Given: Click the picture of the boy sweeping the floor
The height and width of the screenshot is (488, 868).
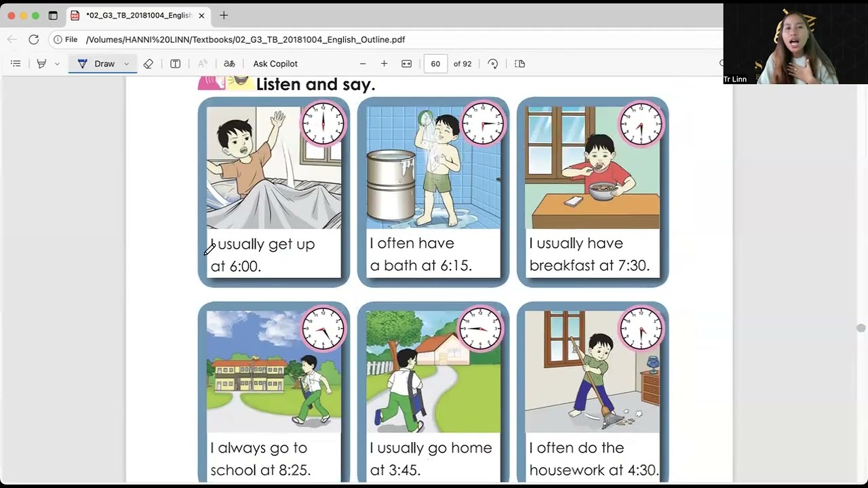Looking at the screenshot, I should tap(593, 371).
